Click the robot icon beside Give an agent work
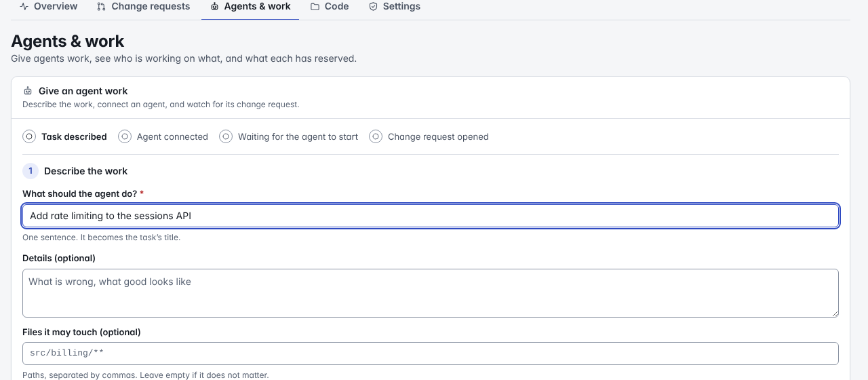This screenshot has height=380, width=868. pyautogui.click(x=28, y=91)
